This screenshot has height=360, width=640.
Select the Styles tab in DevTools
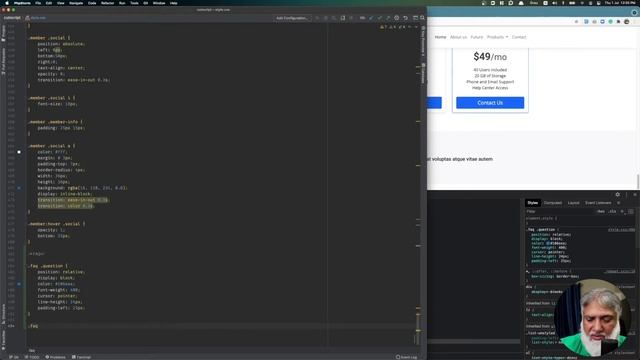click(533, 203)
